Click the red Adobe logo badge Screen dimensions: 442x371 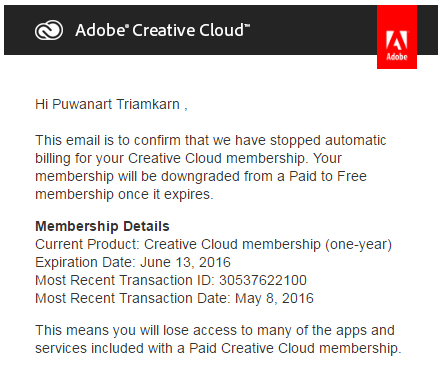(x=397, y=37)
